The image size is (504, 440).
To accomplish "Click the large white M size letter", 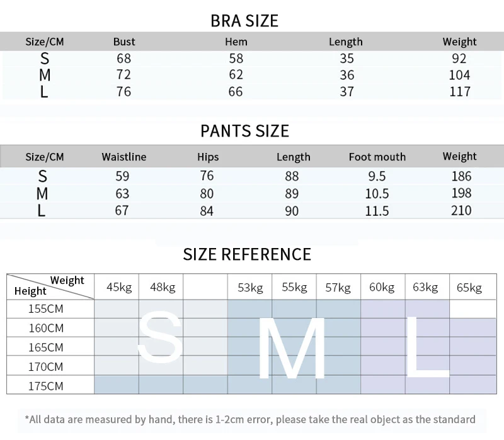I will 292,349.
